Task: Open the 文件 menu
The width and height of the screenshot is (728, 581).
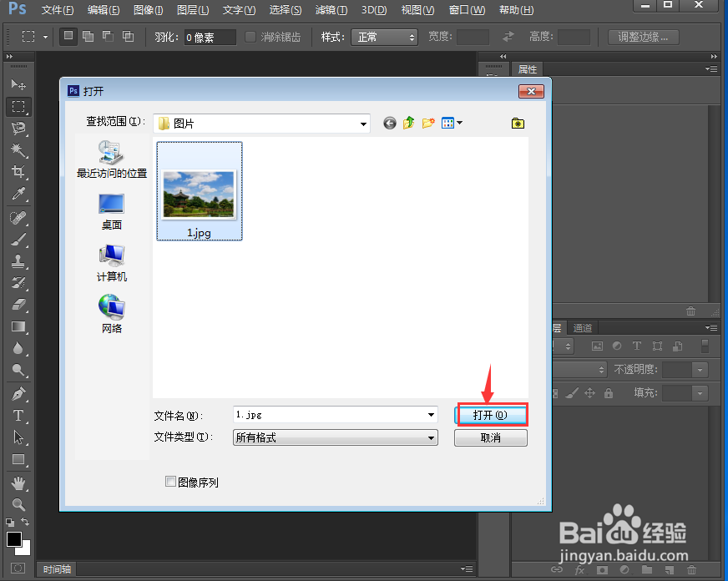Action: click(58, 10)
